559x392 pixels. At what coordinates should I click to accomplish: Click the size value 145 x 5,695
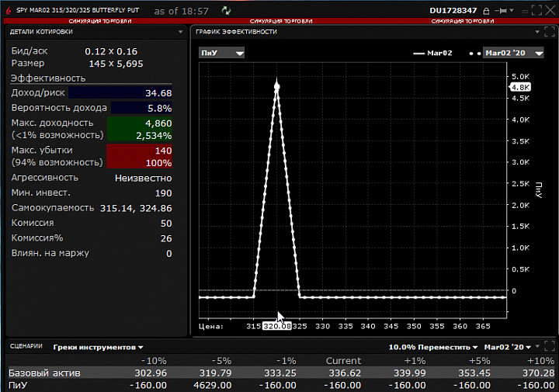click(x=116, y=64)
